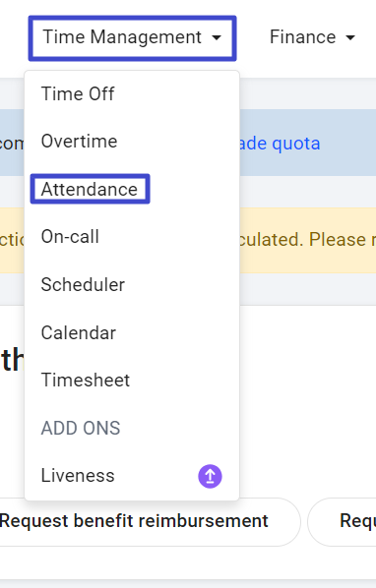Click the large heading text behind the menu

tap(12, 360)
